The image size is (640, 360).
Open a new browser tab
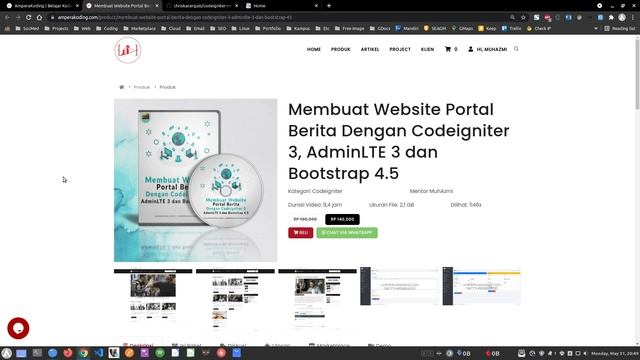[329, 6]
